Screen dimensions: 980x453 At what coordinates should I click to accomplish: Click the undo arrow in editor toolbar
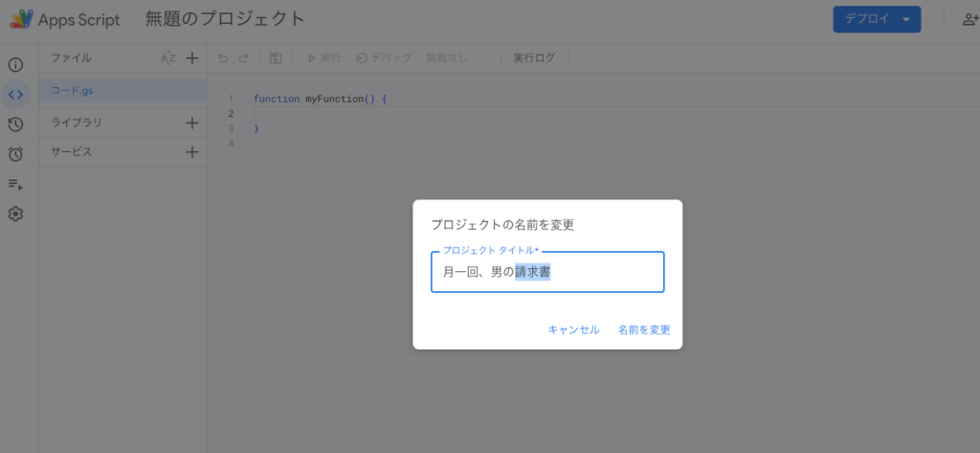pyautogui.click(x=223, y=58)
